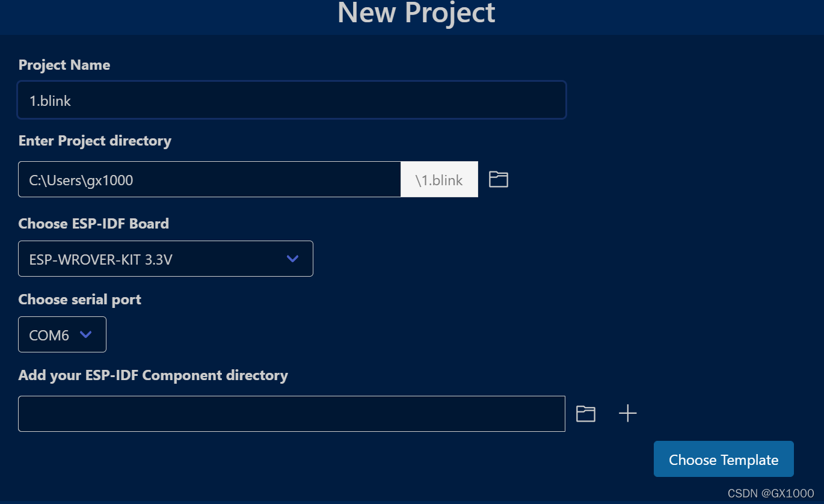
Task: Click the Choose serial port label
Action: 80,300
